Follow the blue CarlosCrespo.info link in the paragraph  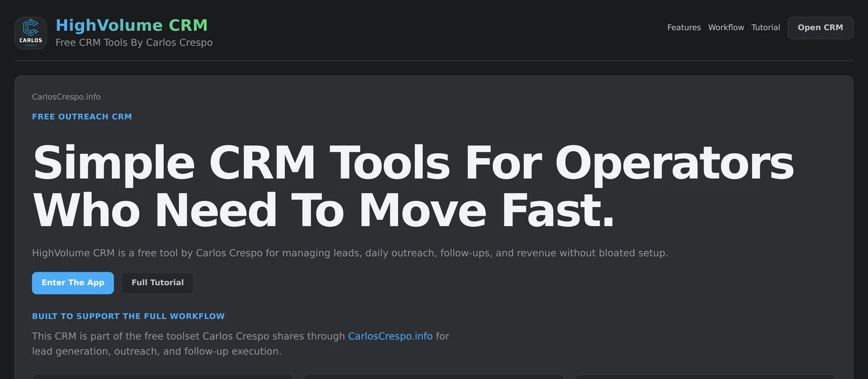390,336
